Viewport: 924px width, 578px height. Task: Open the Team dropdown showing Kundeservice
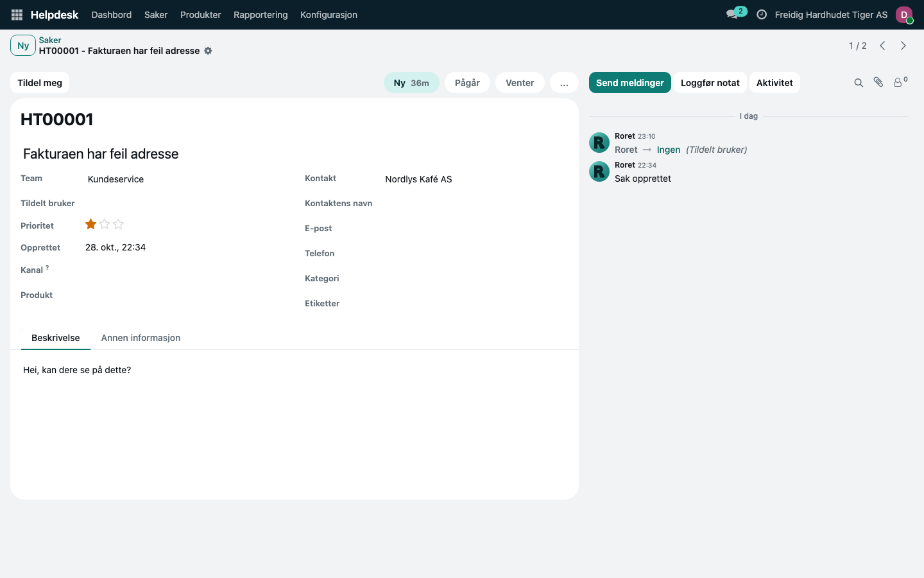point(186,179)
